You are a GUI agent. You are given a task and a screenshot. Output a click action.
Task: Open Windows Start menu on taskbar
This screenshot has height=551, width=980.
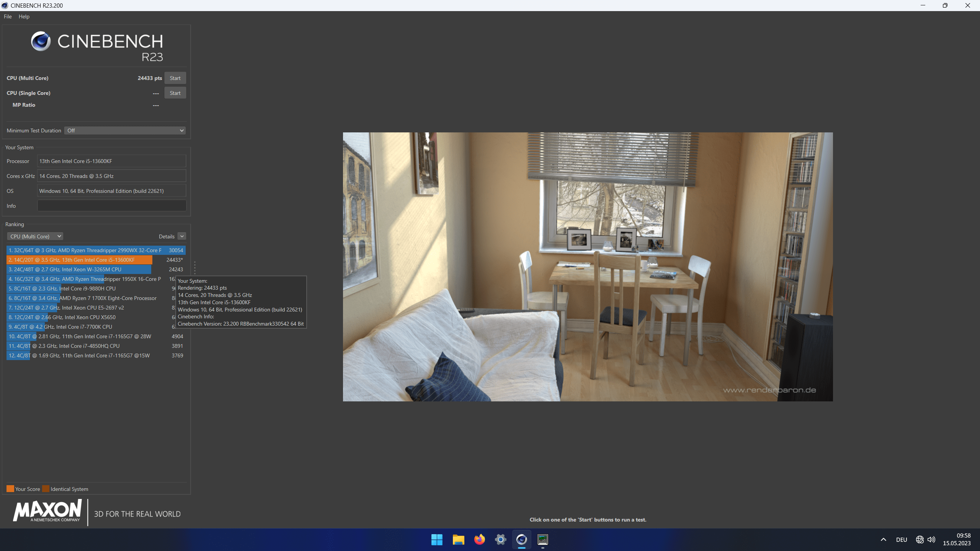point(437,540)
